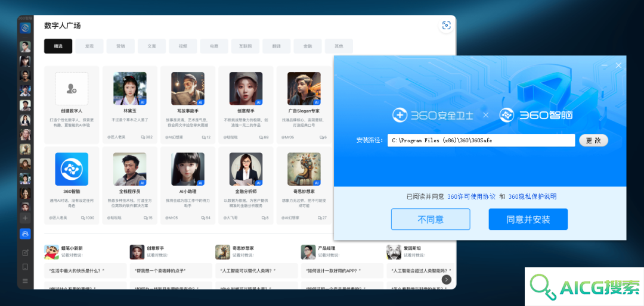Image resolution: width=644 pixels, height=306 pixels.
Task: Click the 安装路径 input field
Action: 481,140
